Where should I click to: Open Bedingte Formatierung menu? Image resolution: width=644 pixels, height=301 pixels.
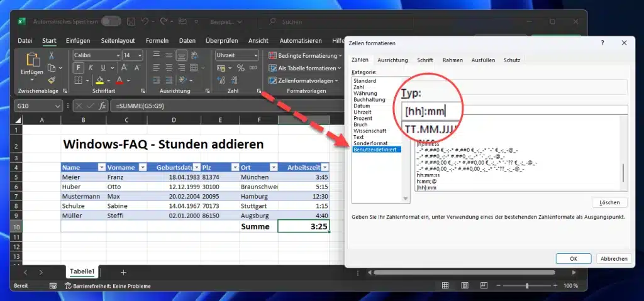click(305, 55)
